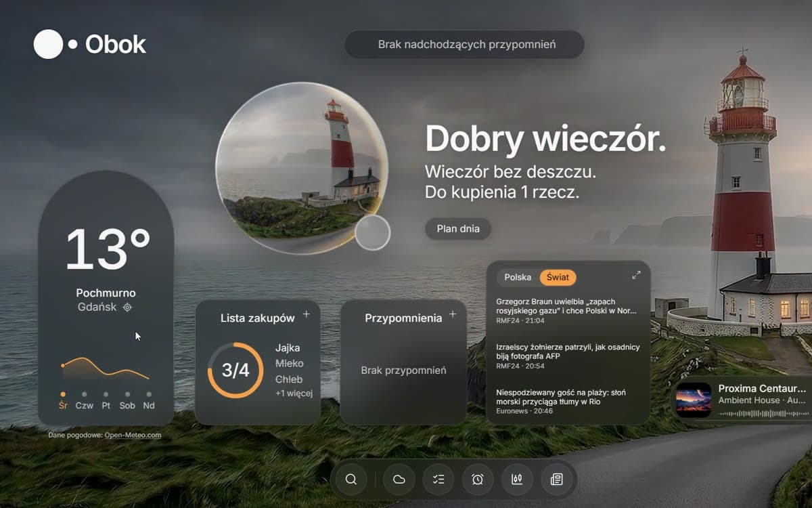This screenshot has height=508, width=812.
Task: Switch news to Polska tab
Action: (518, 277)
